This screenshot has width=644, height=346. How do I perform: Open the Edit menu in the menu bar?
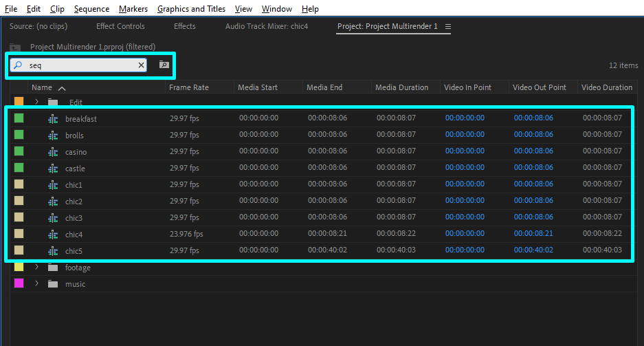point(33,9)
